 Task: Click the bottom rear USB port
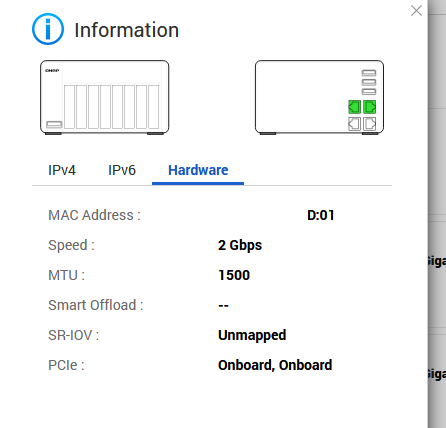[369, 91]
